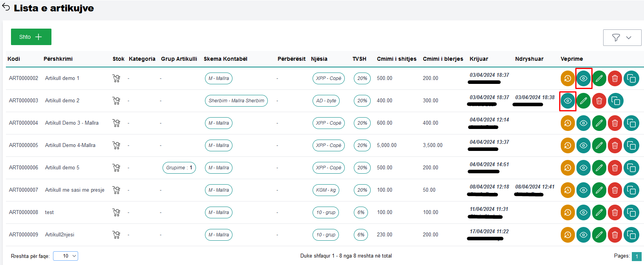Sort by Cmimi i shitjes column
Image resolution: width=644 pixels, height=265 pixels.
tap(397, 59)
